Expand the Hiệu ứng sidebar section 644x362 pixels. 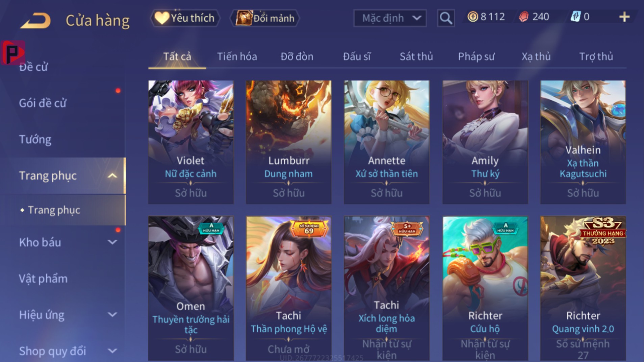[112, 315]
